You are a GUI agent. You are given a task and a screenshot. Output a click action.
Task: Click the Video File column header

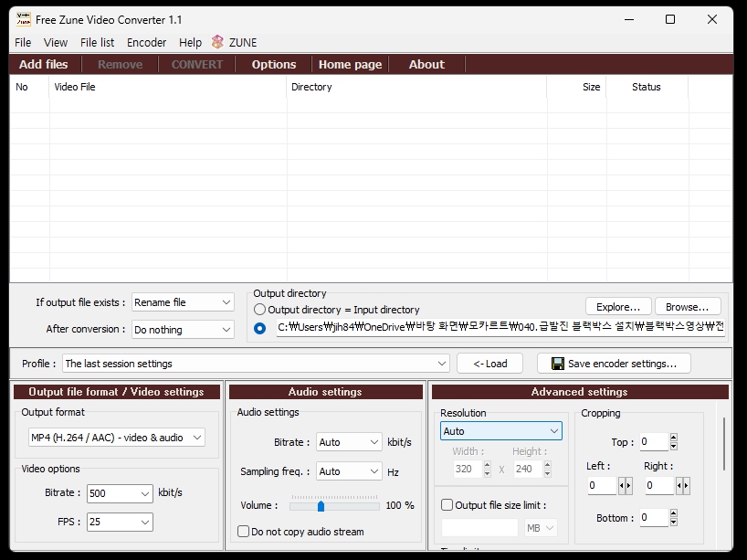[x=168, y=87]
